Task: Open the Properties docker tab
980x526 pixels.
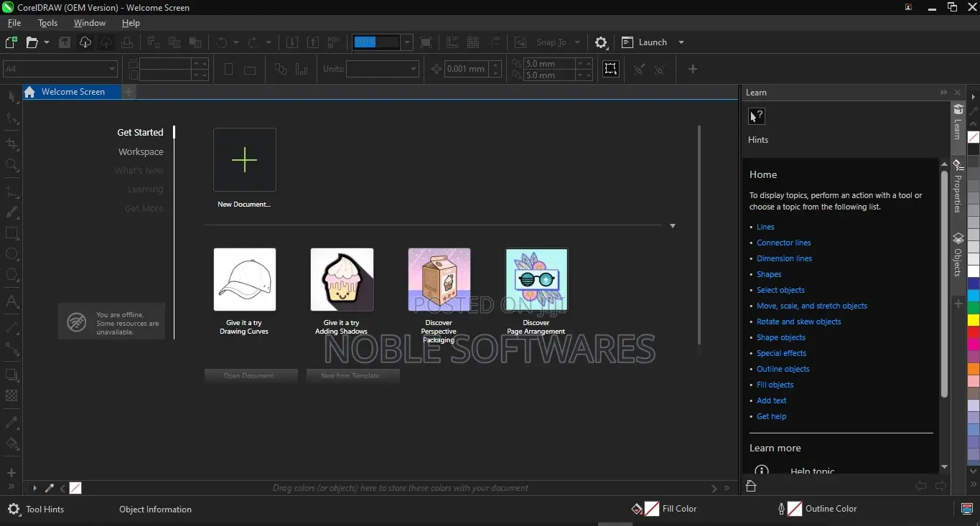Action: [958, 187]
